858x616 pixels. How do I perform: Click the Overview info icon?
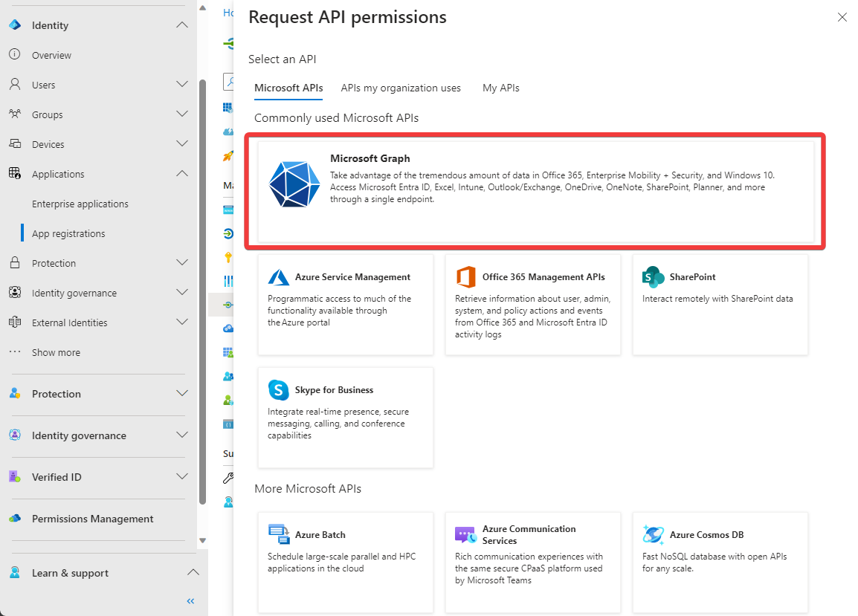tap(15, 54)
